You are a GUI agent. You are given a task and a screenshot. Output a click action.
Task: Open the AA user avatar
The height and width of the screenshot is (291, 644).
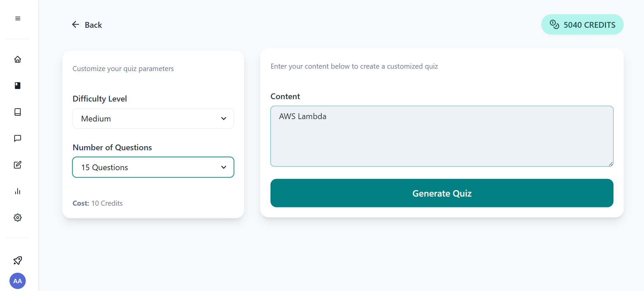click(x=18, y=281)
